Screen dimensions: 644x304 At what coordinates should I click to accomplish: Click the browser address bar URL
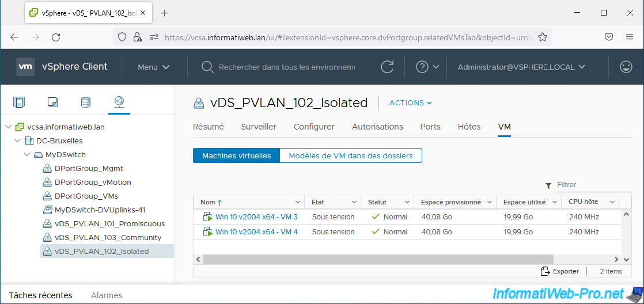coord(348,37)
